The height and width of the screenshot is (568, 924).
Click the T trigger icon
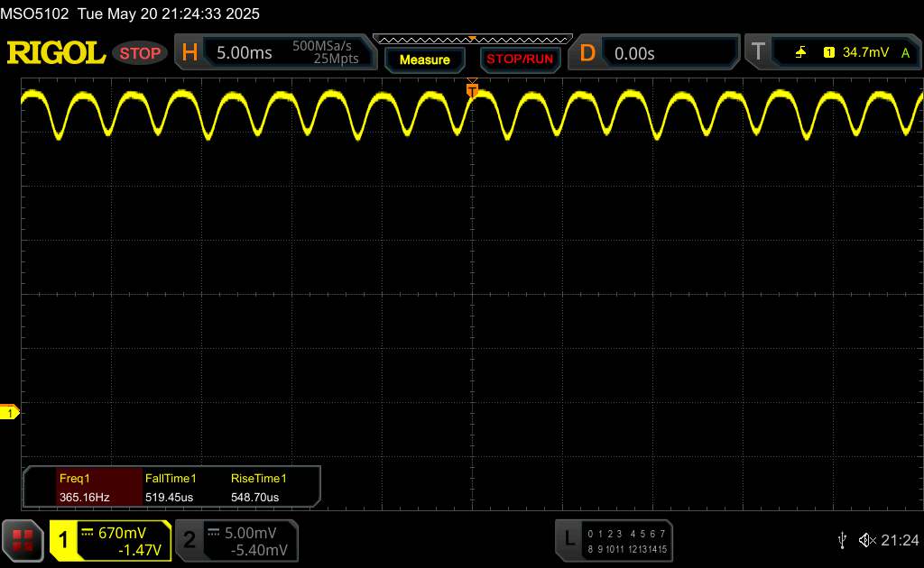tap(758, 51)
